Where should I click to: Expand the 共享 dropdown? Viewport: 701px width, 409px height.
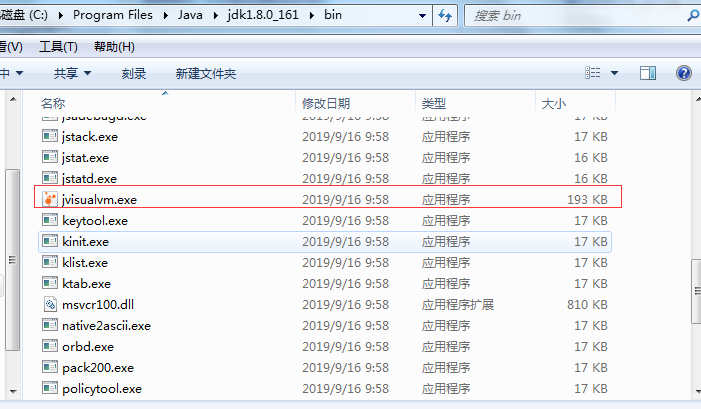click(88, 73)
